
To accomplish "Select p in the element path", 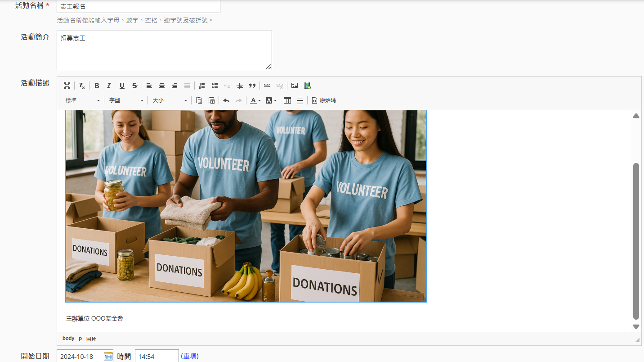I will [80, 339].
